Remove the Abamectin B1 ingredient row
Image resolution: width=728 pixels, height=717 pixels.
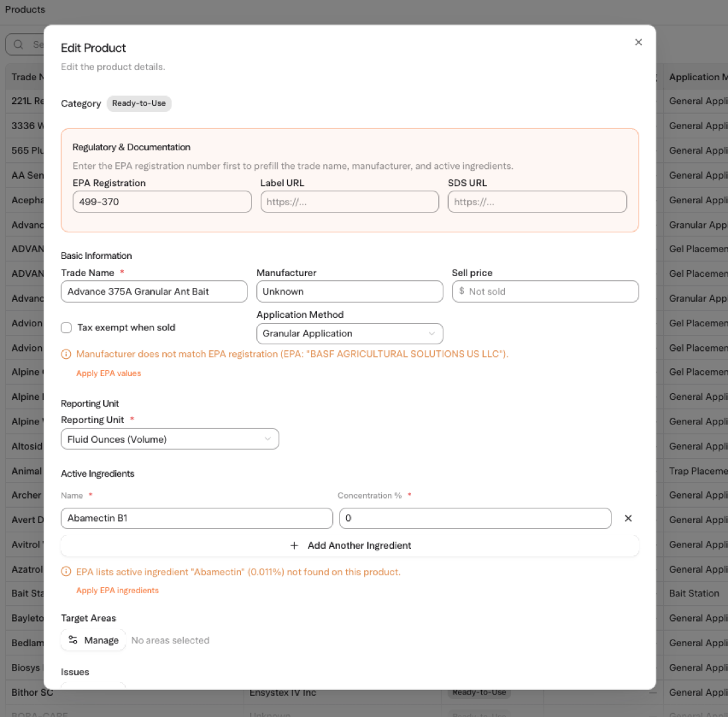[x=628, y=518]
